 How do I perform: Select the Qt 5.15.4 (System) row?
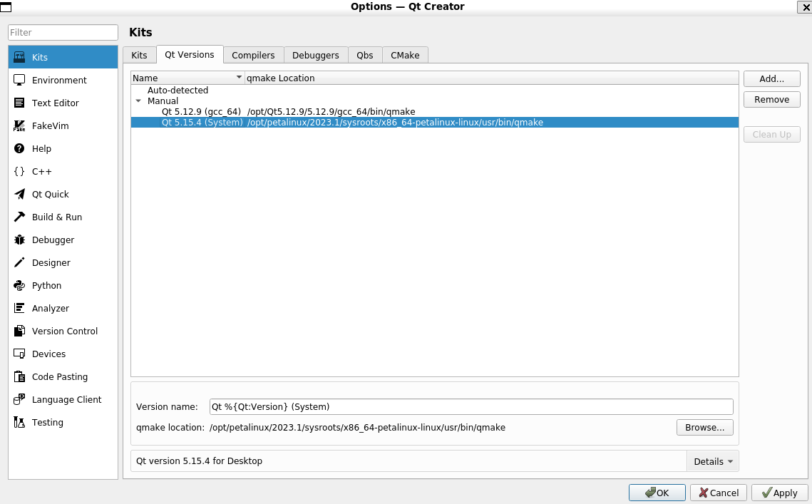click(434, 122)
